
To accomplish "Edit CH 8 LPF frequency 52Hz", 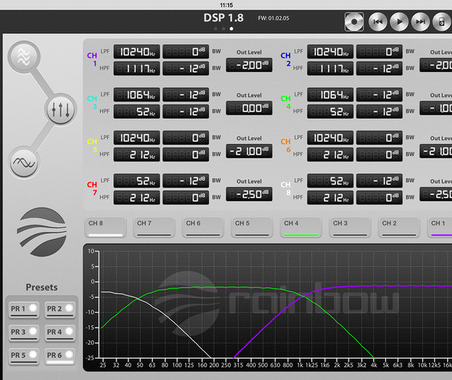I will [x=330, y=181].
